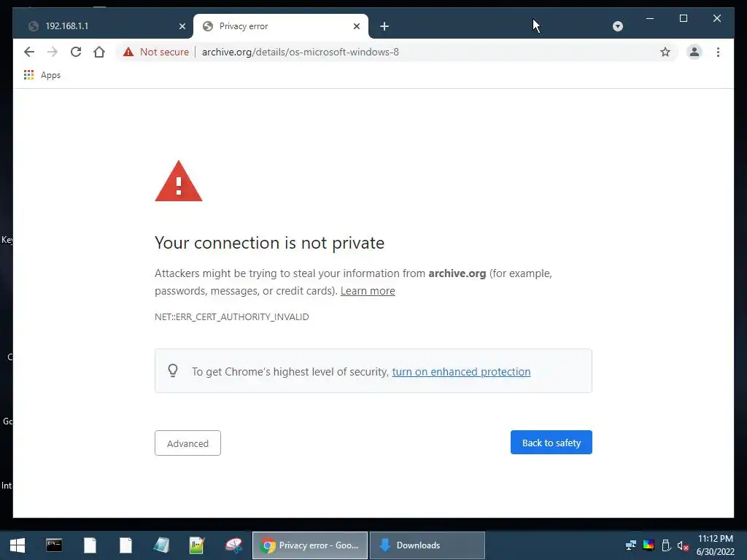Image resolution: width=747 pixels, height=560 pixels.
Task: Click the red Not secure warning icon
Action: 128,52
